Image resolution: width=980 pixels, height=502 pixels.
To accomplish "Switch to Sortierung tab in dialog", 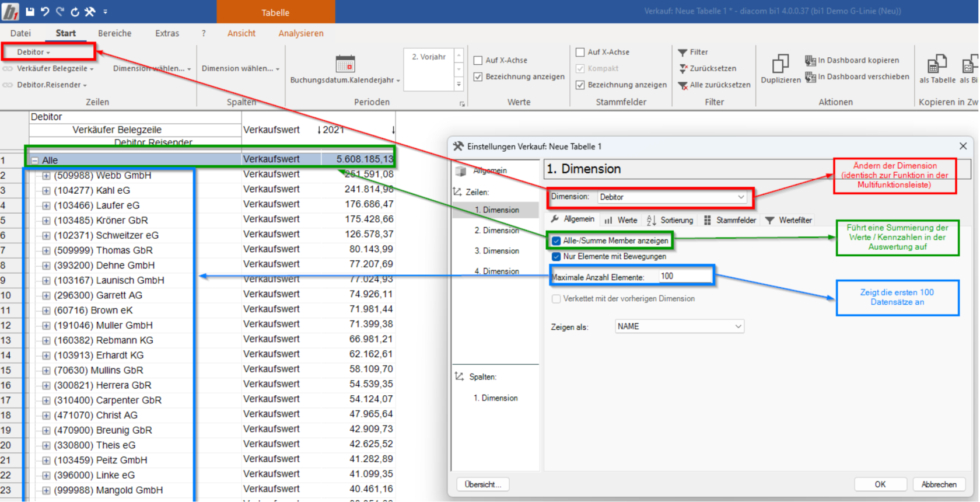I will [x=670, y=220].
